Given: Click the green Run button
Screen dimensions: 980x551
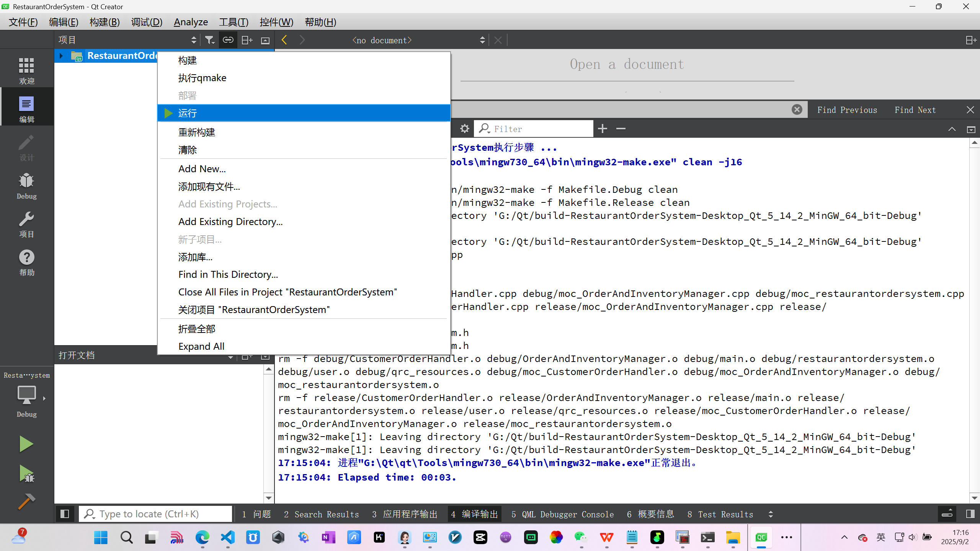Looking at the screenshot, I should click(x=26, y=444).
